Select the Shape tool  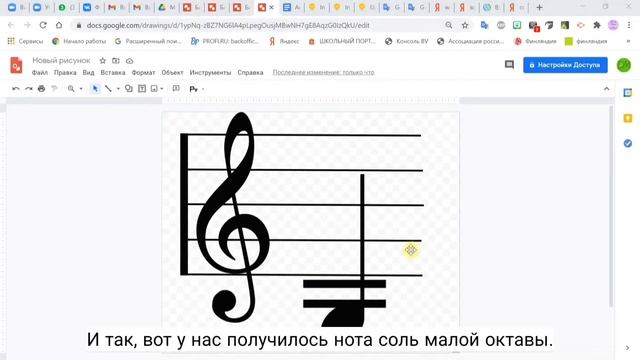(129, 89)
